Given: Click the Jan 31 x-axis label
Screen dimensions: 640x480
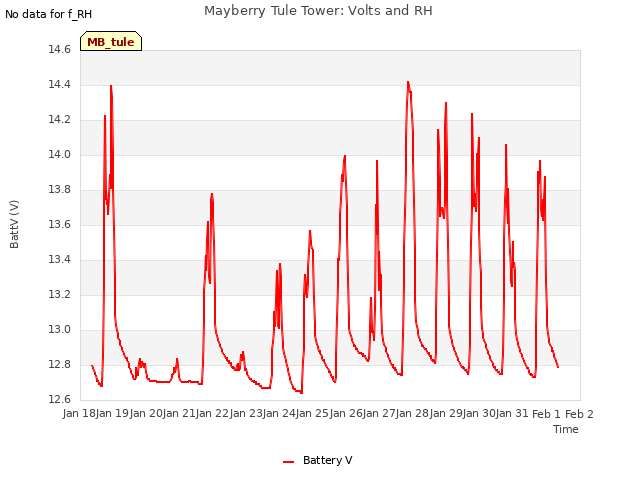Looking at the screenshot, I should 513,414.
